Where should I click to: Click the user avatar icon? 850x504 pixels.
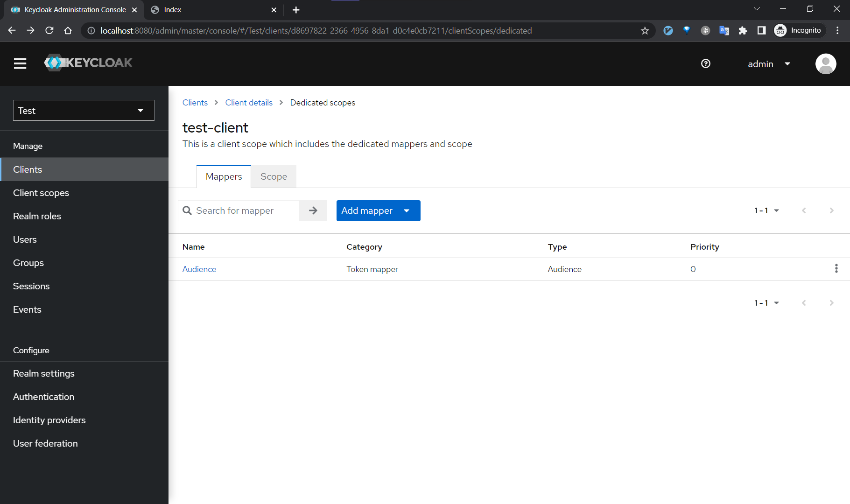click(825, 63)
